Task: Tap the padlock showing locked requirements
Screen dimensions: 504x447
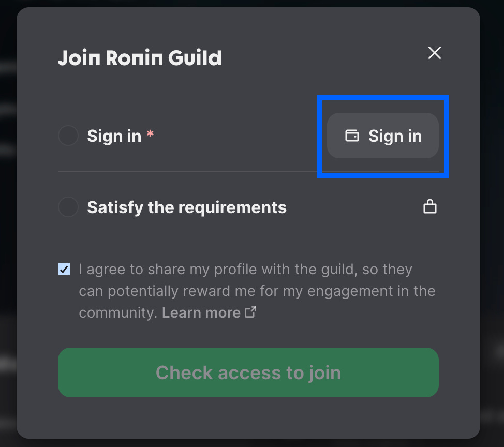Action: pyautogui.click(x=429, y=206)
